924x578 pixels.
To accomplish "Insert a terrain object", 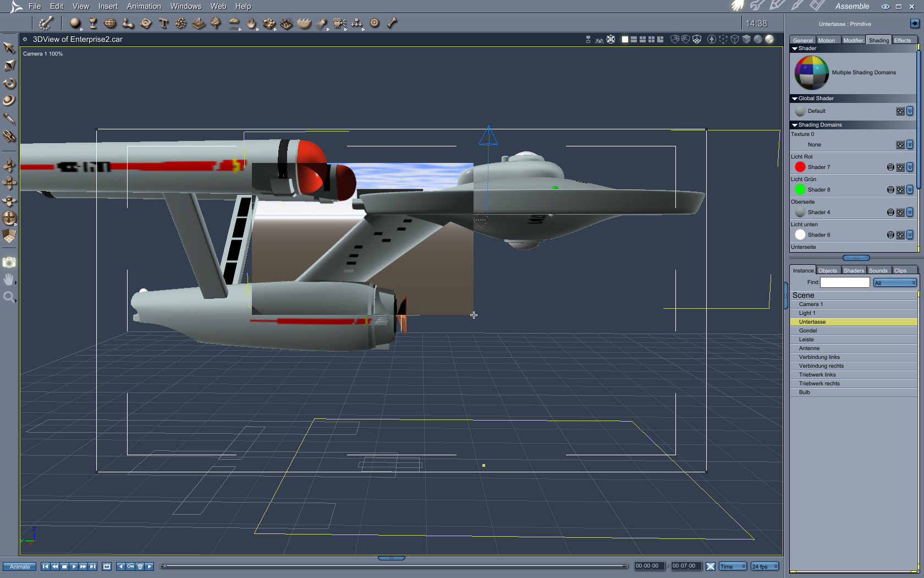I will click(199, 23).
